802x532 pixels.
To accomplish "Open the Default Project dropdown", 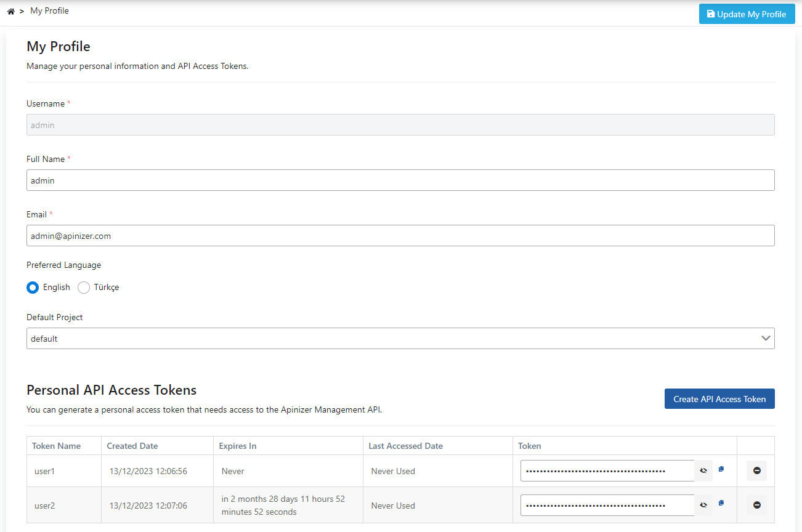I will (394, 339).
